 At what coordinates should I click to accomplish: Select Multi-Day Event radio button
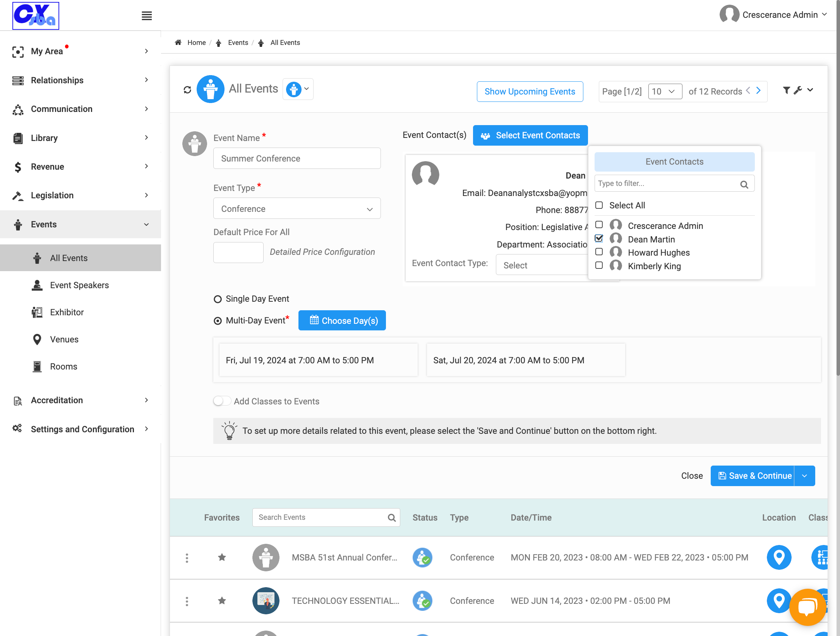click(218, 321)
